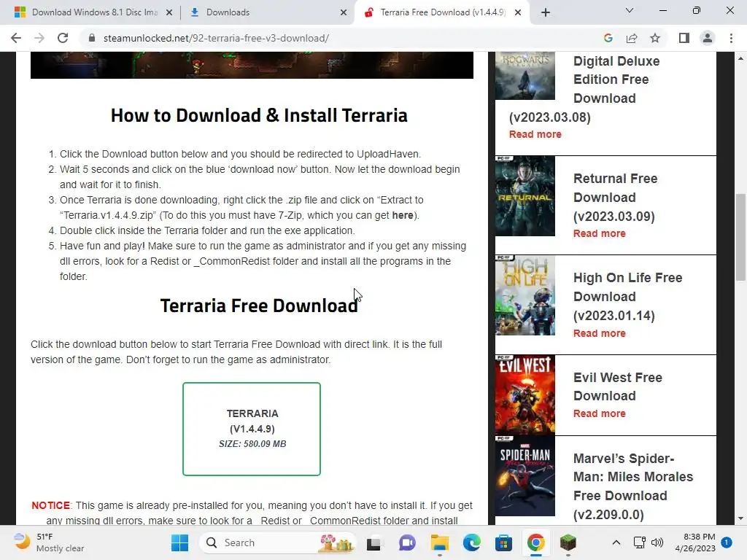This screenshot has width=747, height=560.
Task: Open the notification badge icon
Action: point(727,542)
